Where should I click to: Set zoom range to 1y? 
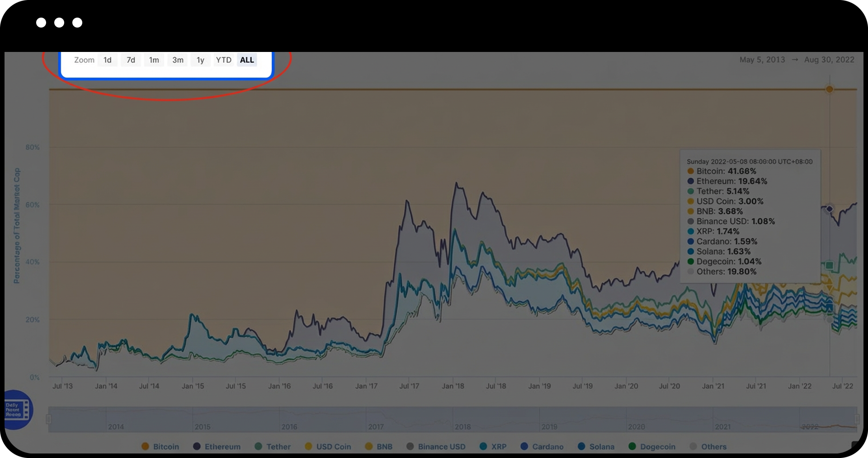[200, 60]
